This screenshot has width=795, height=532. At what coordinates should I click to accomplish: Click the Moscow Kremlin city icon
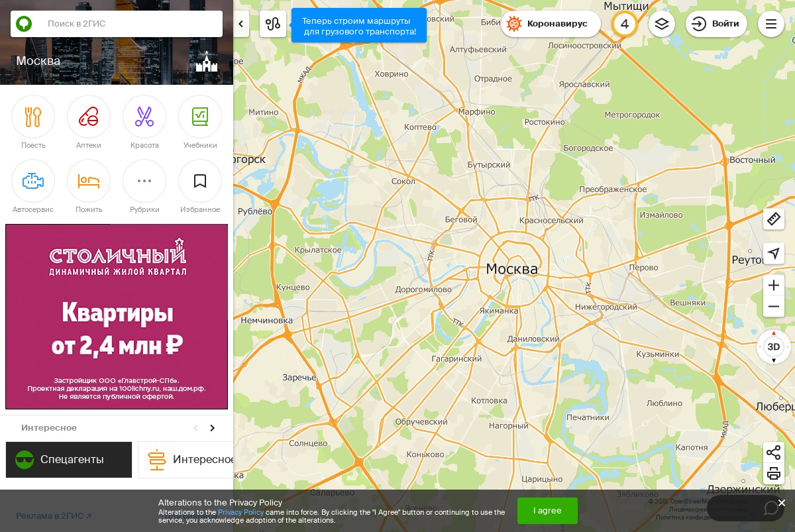coord(207,62)
